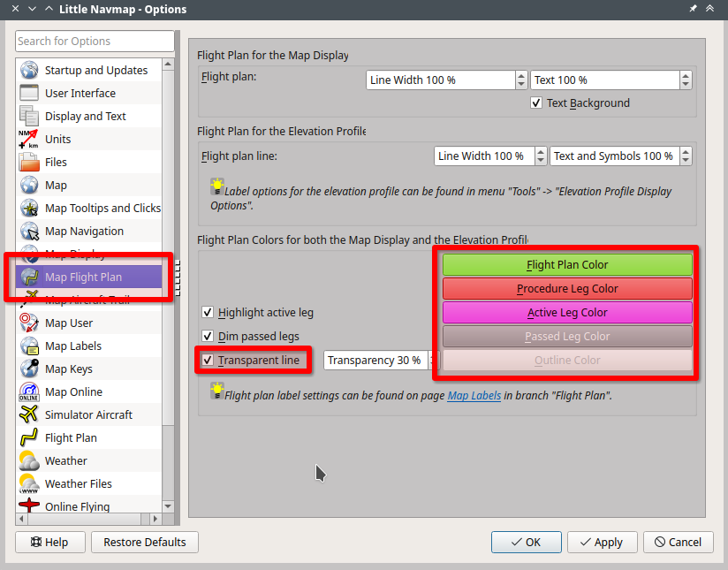Choose Flight Plan Color green swatch

pyautogui.click(x=567, y=265)
